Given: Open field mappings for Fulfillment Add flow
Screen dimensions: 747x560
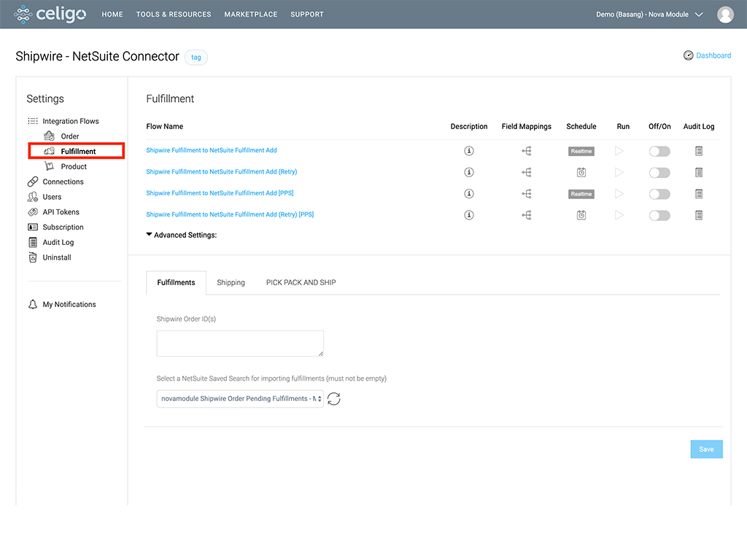Looking at the screenshot, I should point(527,151).
